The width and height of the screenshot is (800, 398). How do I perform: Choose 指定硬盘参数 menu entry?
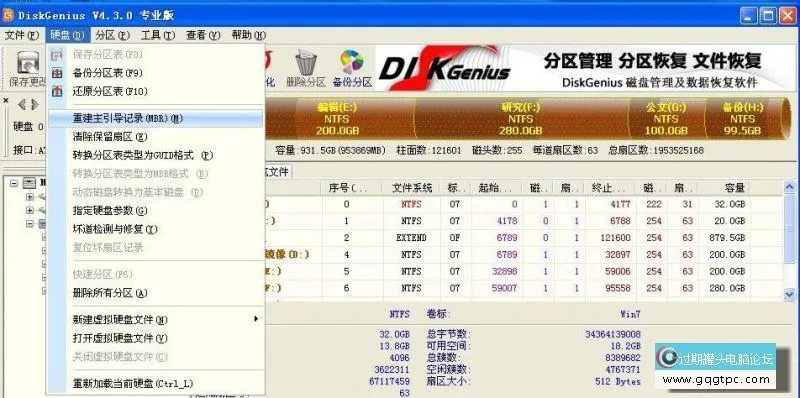click(156, 210)
